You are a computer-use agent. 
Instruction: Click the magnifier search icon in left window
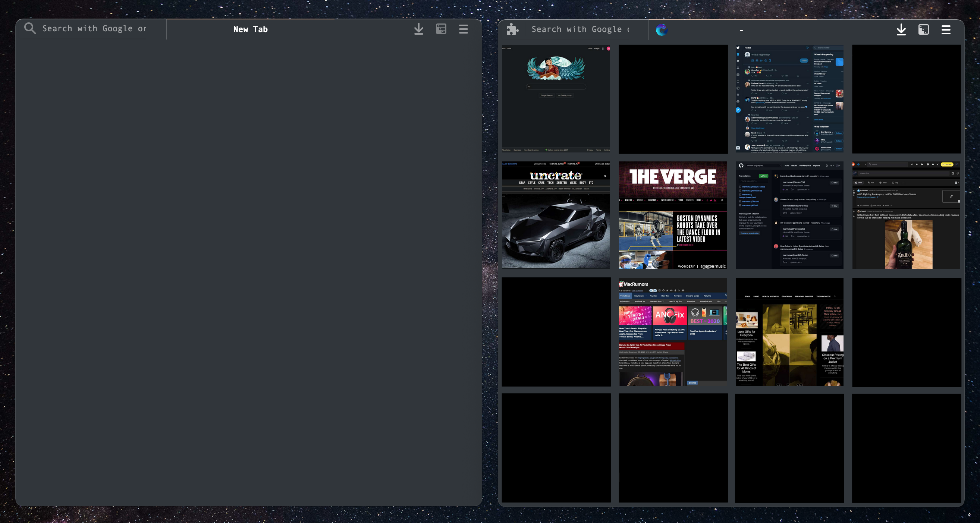[x=30, y=29]
